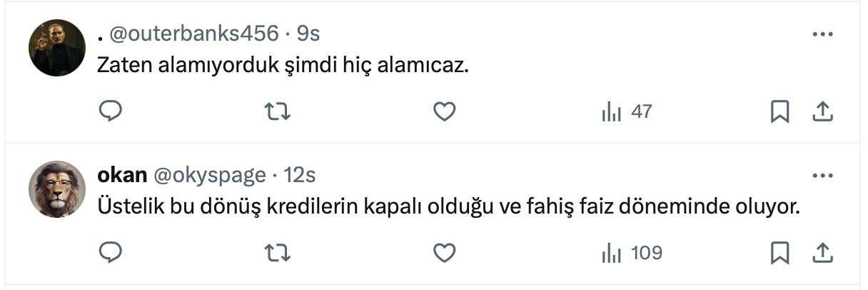868x290 pixels.
Task: Reply to the outerbanks456 tweet
Action: click(111, 111)
